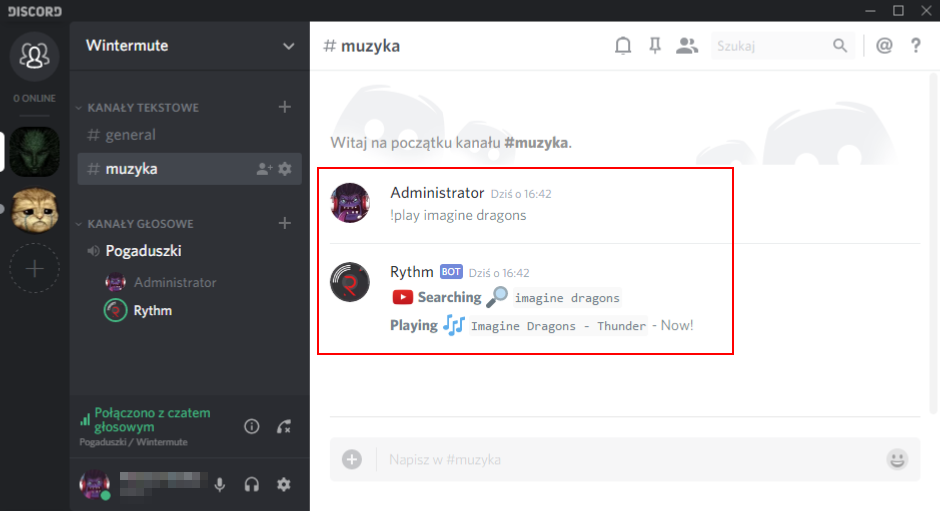Open the Home friends icon

[x=34, y=56]
